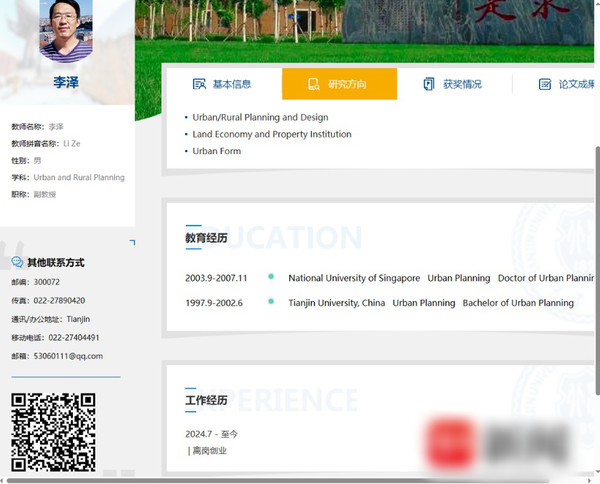Click the phone number 022-27404491
600x484 pixels.
tap(74, 337)
